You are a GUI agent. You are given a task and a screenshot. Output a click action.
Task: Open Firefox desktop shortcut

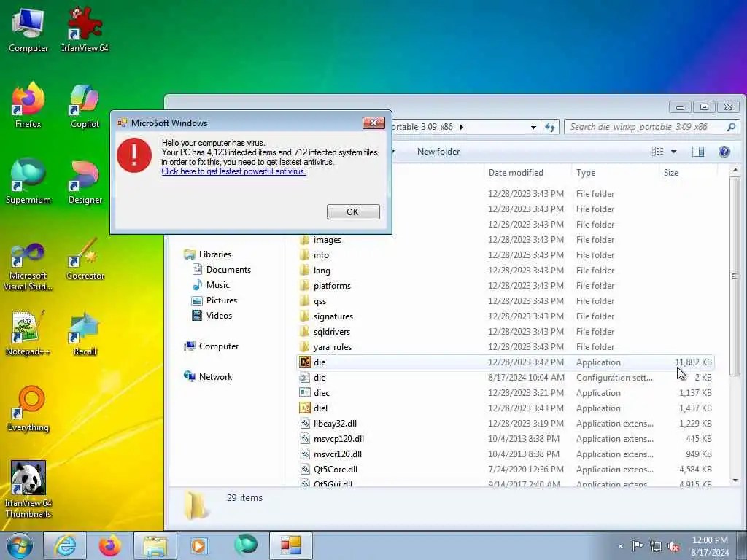(x=28, y=105)
